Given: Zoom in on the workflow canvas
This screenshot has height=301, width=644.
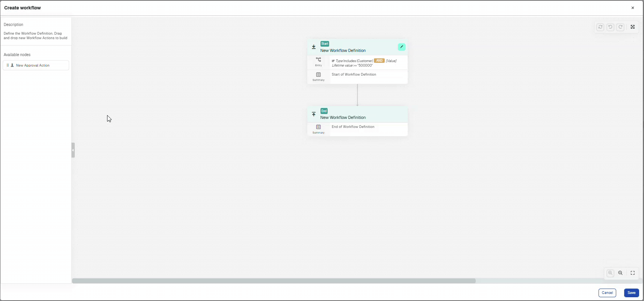Looking at the screenshot, I should pyautogui.click(x=611, y=273).
